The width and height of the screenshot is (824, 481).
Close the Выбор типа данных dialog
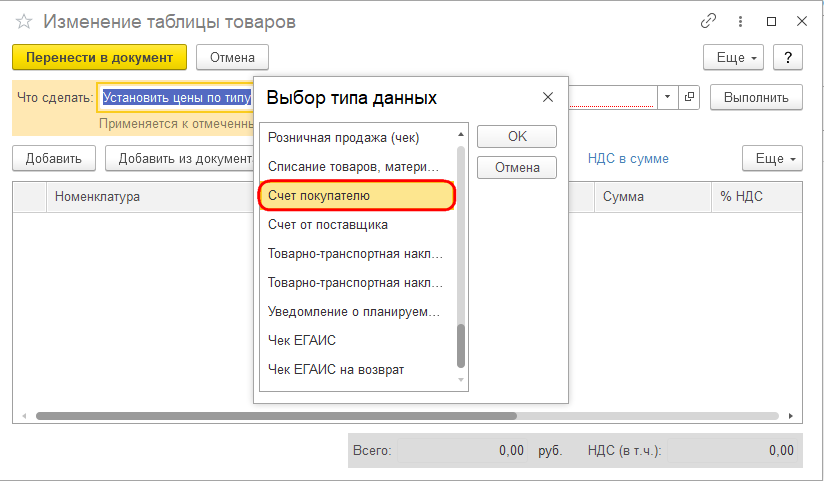tap(548, 97)
